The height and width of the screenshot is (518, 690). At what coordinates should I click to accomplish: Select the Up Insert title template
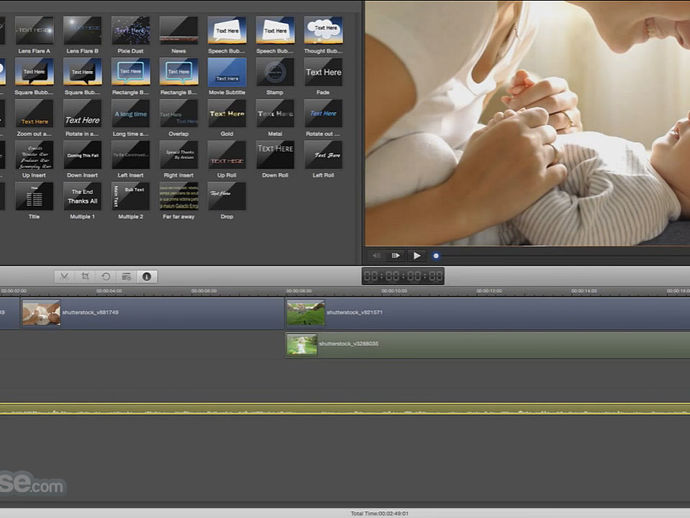tap(34, 159)
